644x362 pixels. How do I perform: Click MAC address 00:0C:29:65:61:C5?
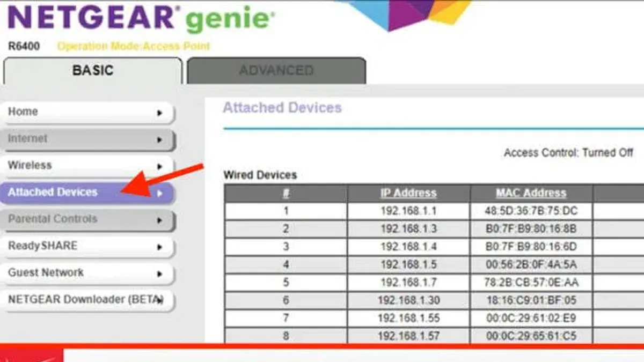[531, 336]
